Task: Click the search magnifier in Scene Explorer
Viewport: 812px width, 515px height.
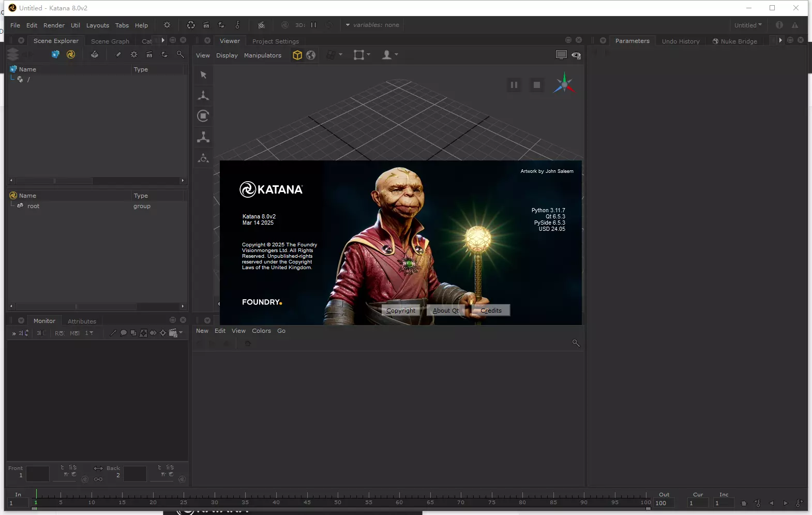Action: click(x=180, y=54)
